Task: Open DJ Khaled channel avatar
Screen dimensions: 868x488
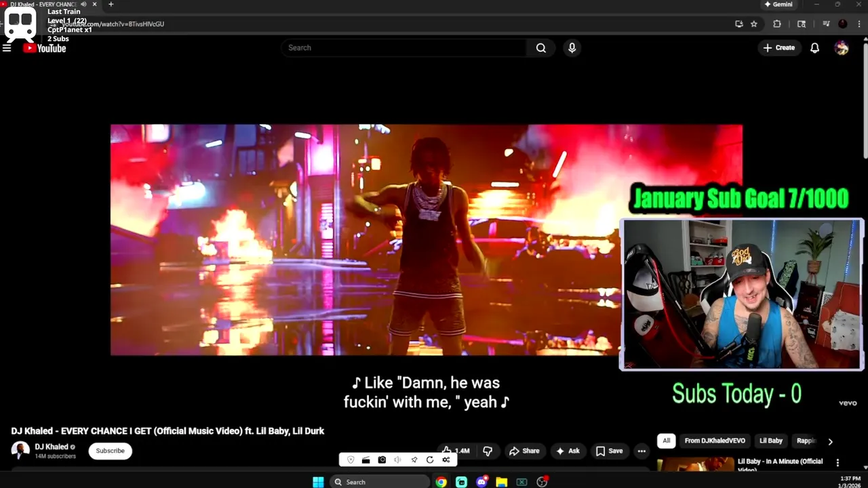Action: [x=20, y=451]
